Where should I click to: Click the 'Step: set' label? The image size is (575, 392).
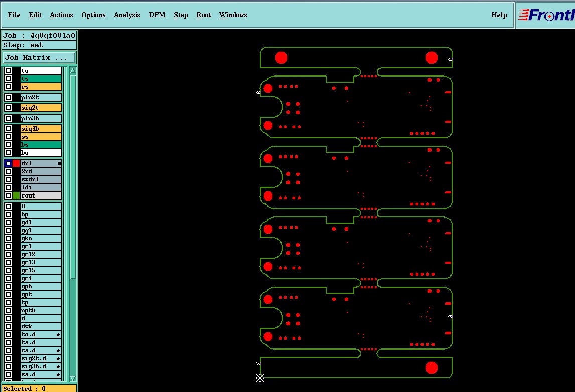coord(39,45)
